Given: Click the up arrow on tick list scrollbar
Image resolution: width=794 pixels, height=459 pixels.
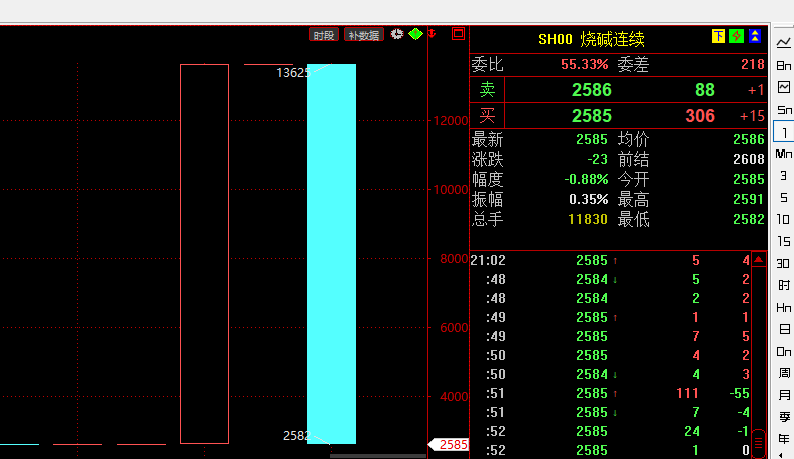Looking at the screenshot, I should [759, 259].
